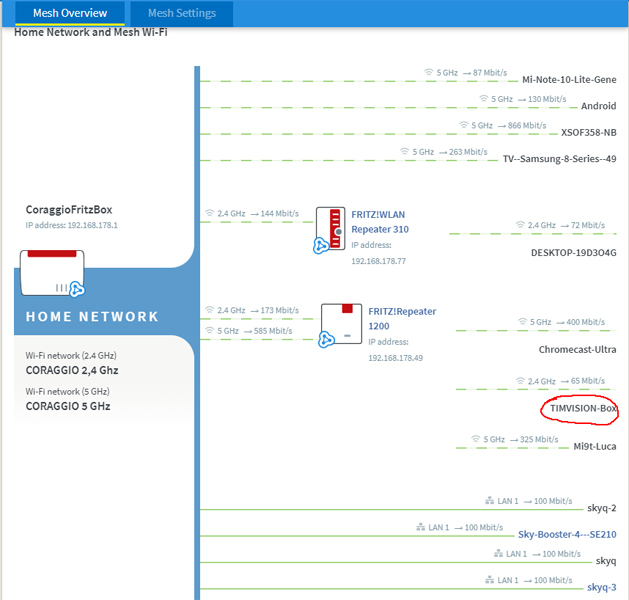Click LAN icon on the Sky-Booster-4 connection

click(420, 527)
